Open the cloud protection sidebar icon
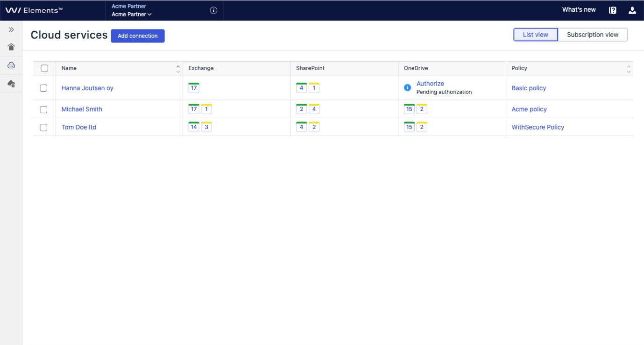 click(11, 65)
